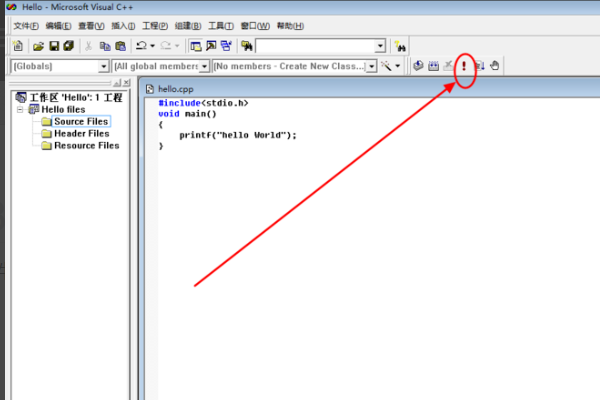Image resolution: width=600 pixels, height=400 pixels.
Task: Select the workspace 'Hello' root item
Action: [76, 98]
